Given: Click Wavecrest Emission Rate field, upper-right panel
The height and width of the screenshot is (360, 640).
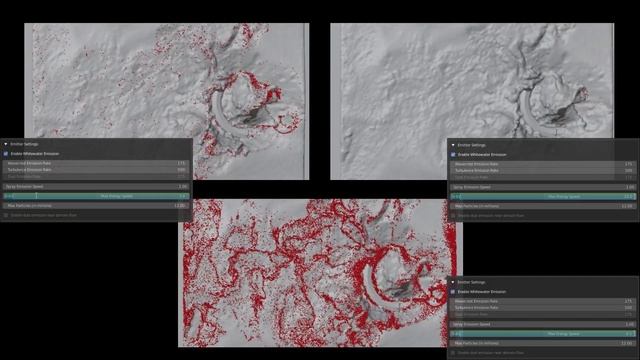Looking at the screenshot, I should (x=543, y=164).
